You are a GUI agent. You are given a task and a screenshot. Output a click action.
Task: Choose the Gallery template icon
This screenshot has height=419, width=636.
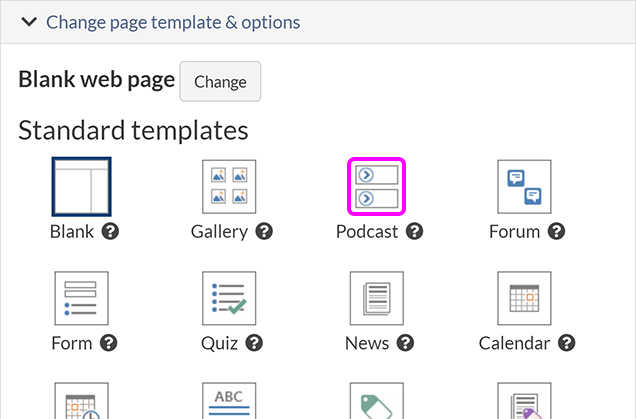(x=229, y=186)
